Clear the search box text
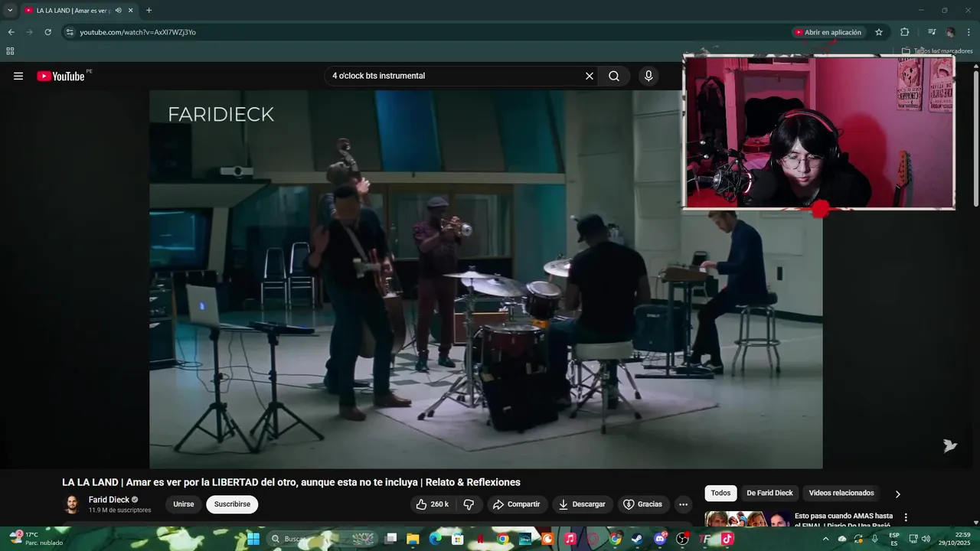 590,76
